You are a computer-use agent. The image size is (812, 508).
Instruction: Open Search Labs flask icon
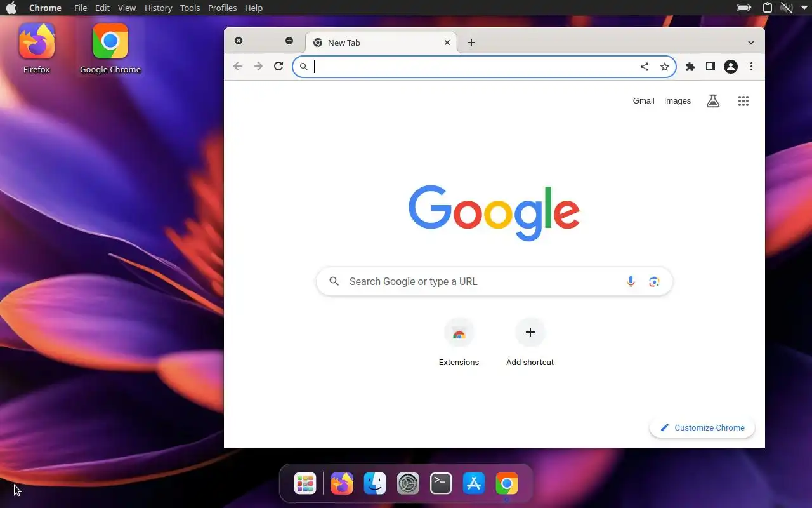[x=713, y=101]
